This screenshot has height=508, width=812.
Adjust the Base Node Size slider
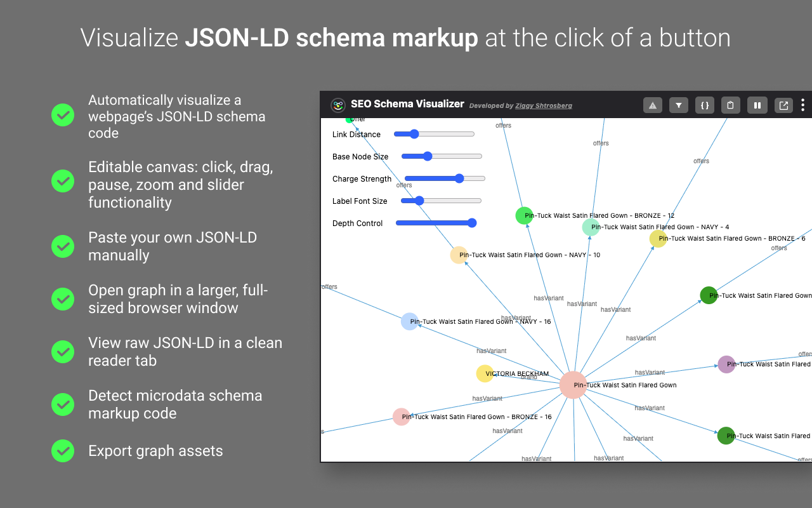click(x=442, y=156)
